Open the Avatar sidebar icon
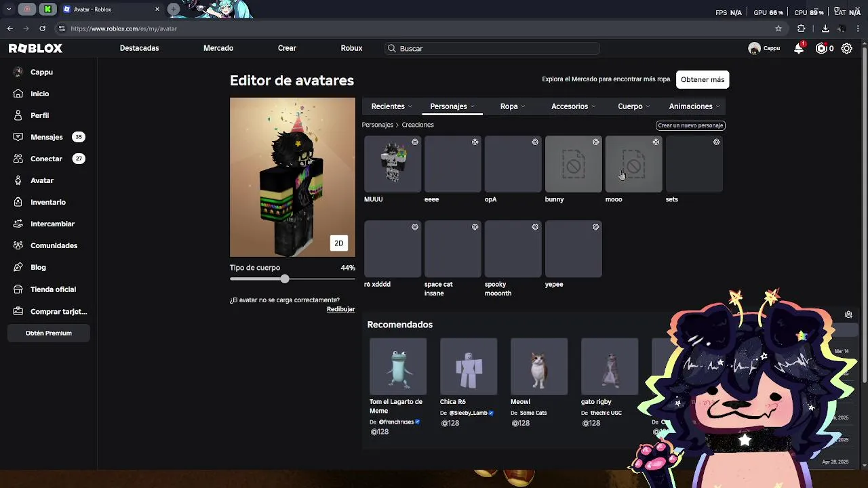The image size is (868, 488). point(18,180)
